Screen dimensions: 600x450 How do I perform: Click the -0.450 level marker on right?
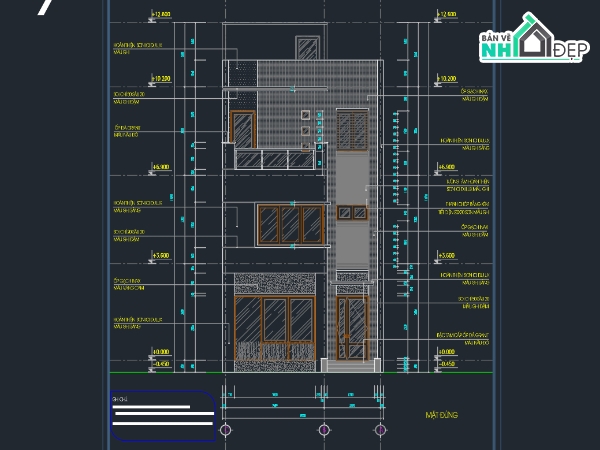(x=445, y=364)
